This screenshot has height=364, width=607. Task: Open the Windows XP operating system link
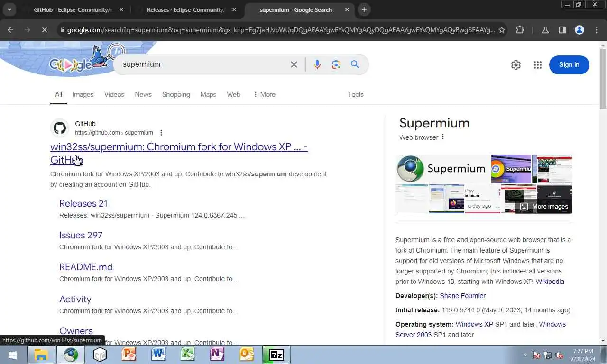[474, 324]
